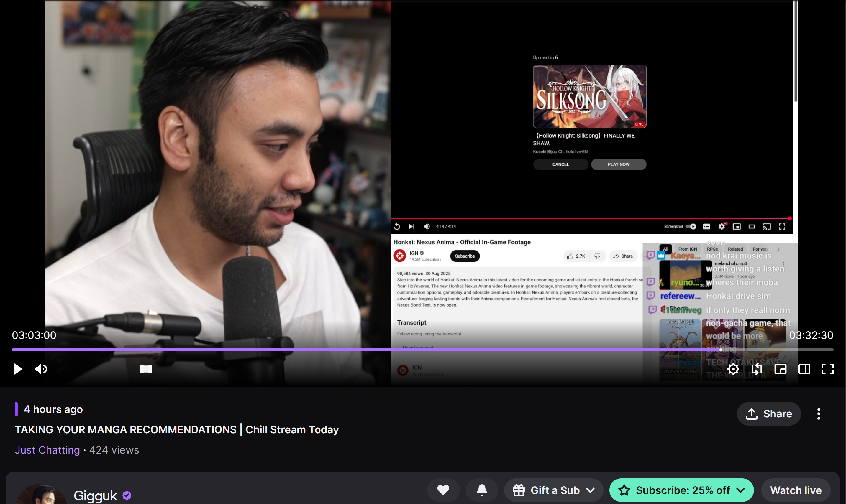Expand more filter chips with arrow
Image resolution: width=846 pixels, height=504 pixels.
[x=778, y=249]
